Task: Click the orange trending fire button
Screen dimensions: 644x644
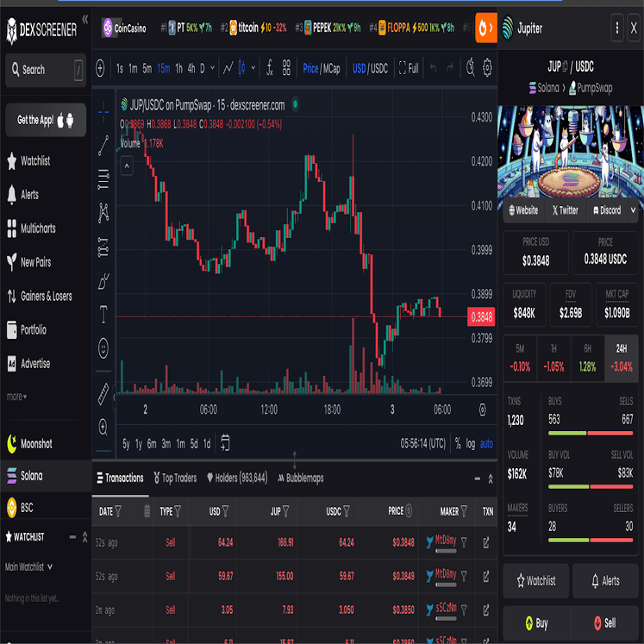Action: (x=486, y=28)
